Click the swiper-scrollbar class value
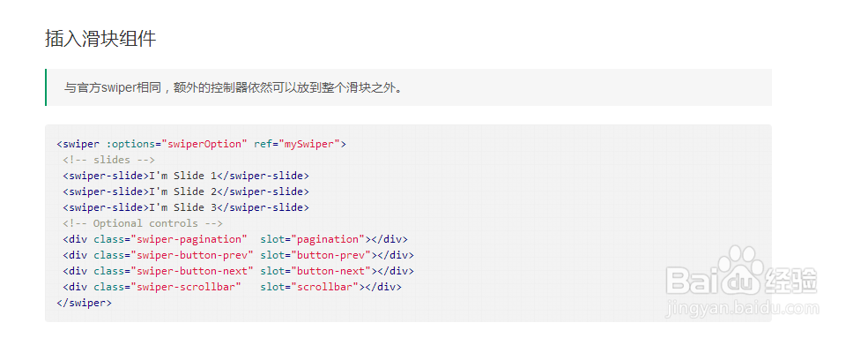868x338 pixels. tap(186, 287)
